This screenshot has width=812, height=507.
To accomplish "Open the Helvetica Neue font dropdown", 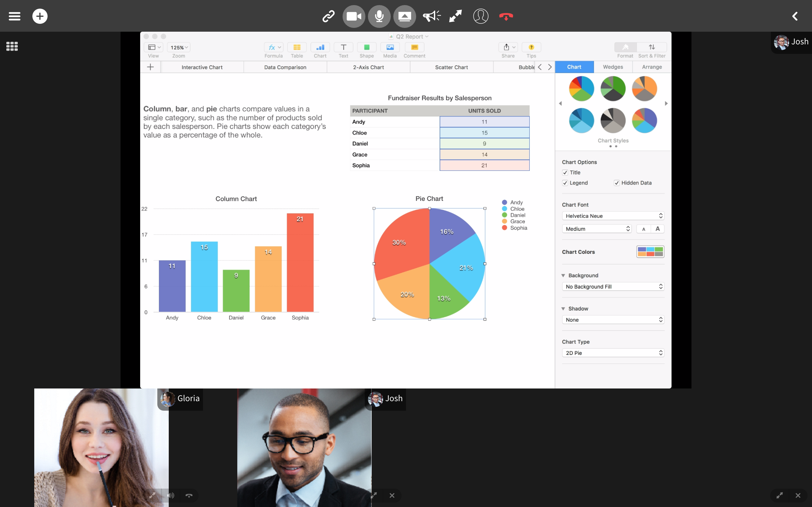I will [x=613, y=216].
